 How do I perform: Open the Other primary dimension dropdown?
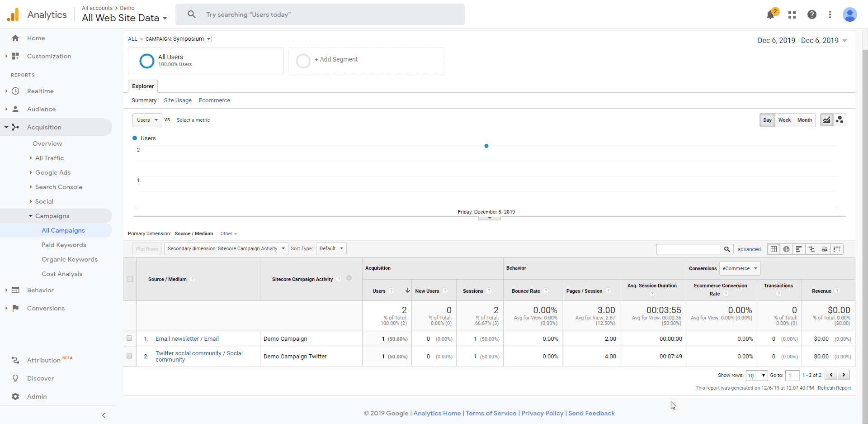[228, 234]
